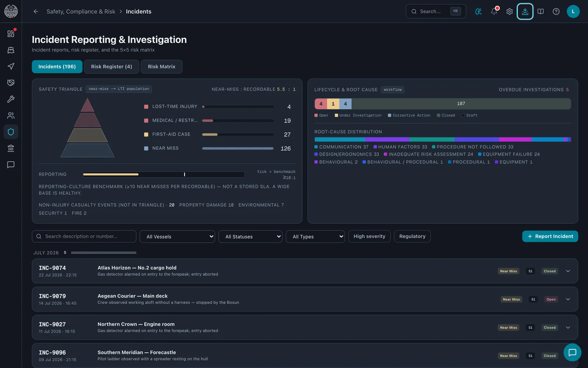Open the global Search box in header

point(436,11)
